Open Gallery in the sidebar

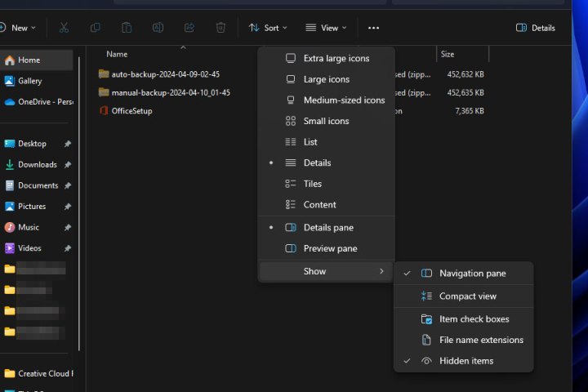29,81
